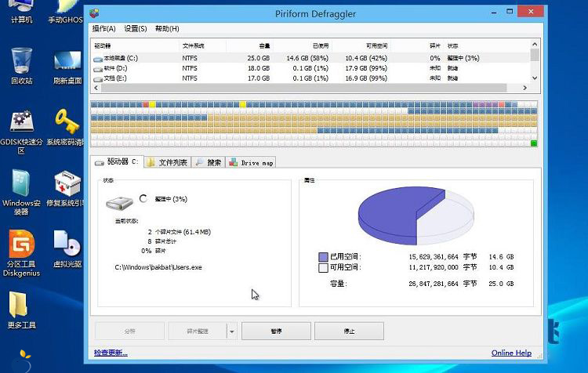Open the Online Help link
This screenshot has width=588, height=373.
(511, 353)
